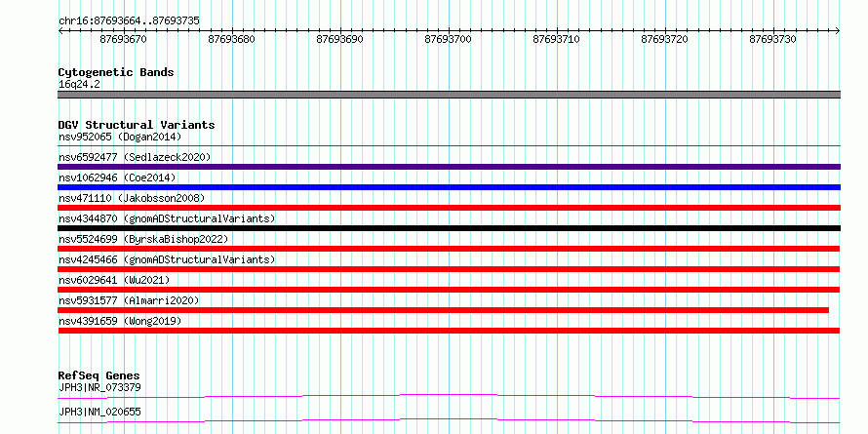Open the DGV Structural Variants track heading
Image resolution: width=868 pixels, height=434 pixels.
(x=137, y=125)
